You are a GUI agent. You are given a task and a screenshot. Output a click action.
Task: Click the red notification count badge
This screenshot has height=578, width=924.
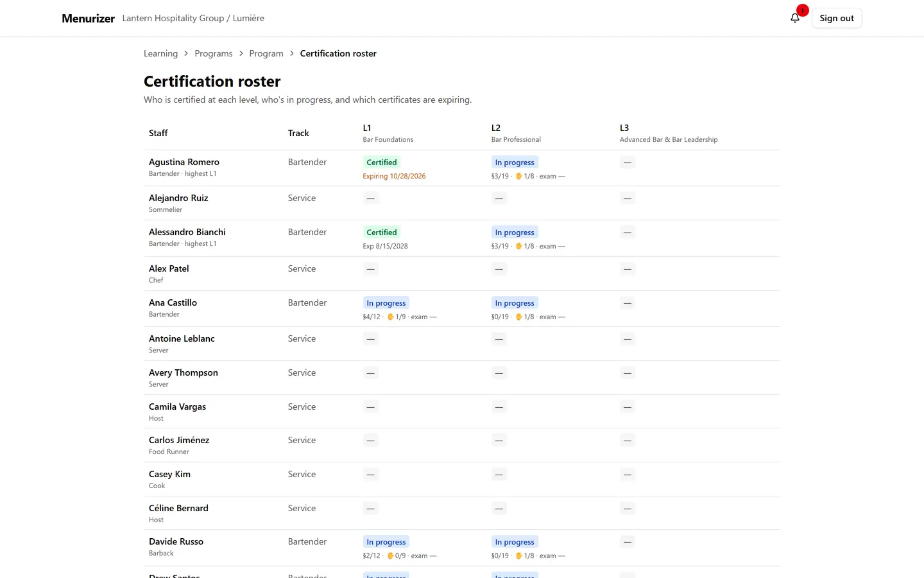point(802,10)
